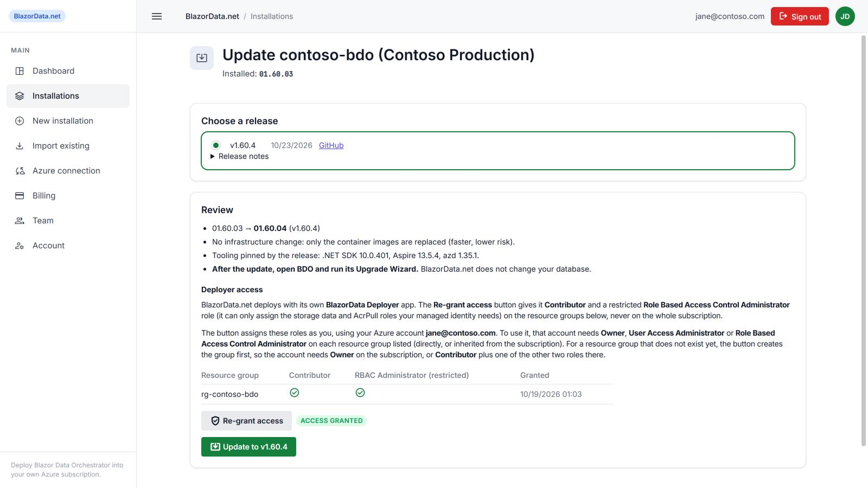
Task: Click the Re-grant access button
Action: 246,421
